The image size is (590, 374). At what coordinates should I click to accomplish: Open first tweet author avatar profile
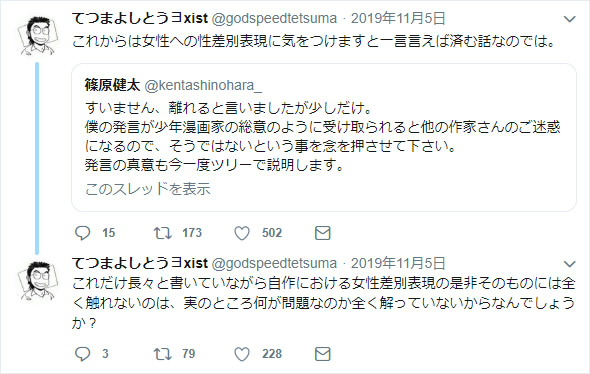coord(38,35)
